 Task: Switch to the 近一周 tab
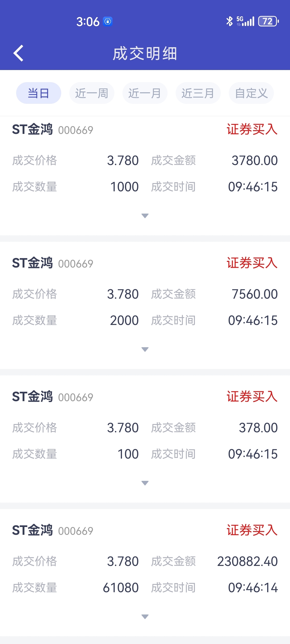[x=92, y=93]
